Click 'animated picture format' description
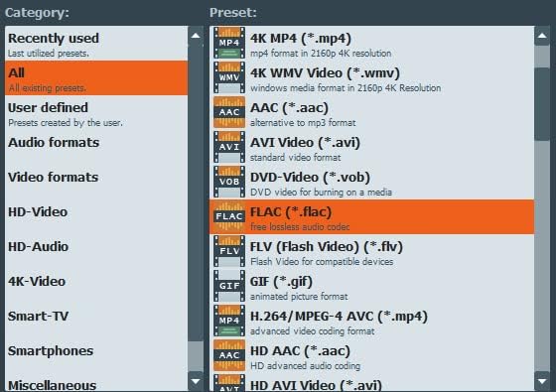Viewport: 556px width, 392px height. click(x=299, y=297)
